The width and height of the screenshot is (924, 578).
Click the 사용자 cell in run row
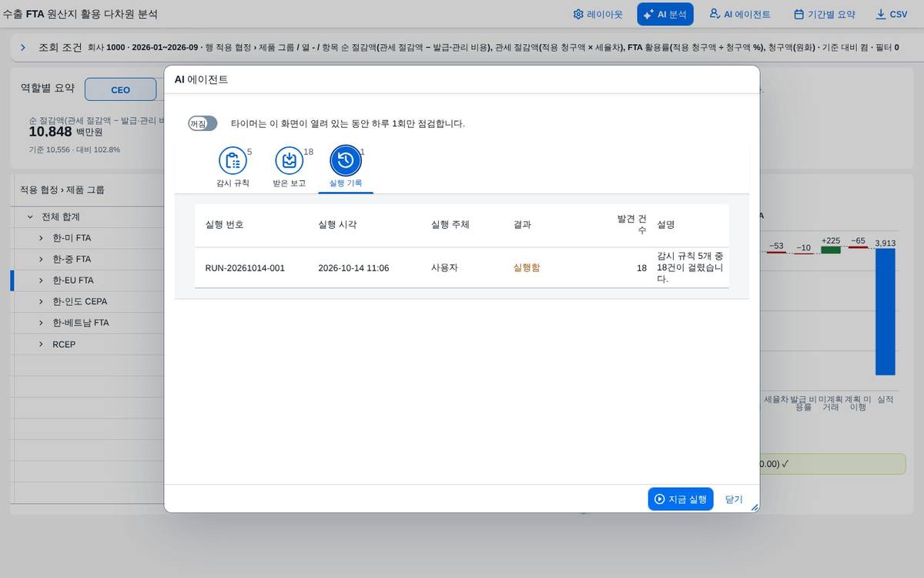(x=444, y=268)
